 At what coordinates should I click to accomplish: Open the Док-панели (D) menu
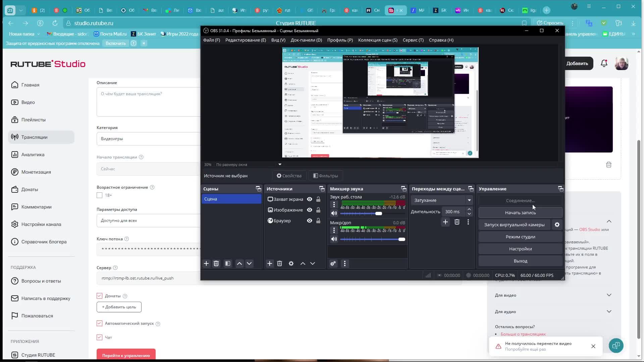point(306,40)
